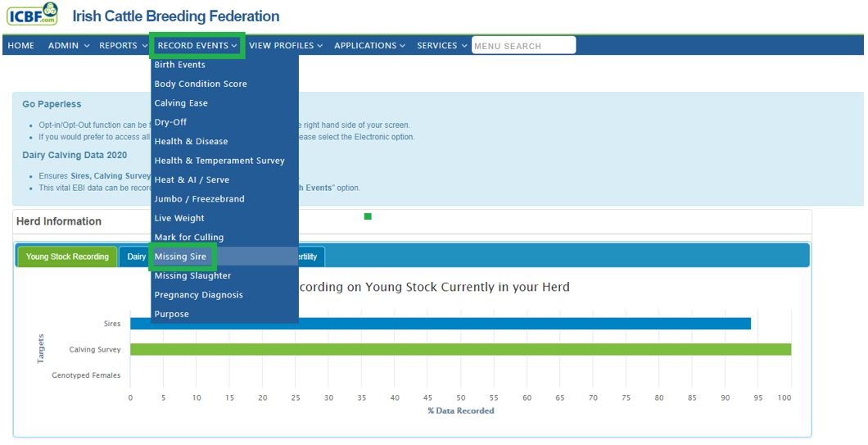Focus the MENU SEARCH field

(524, 45)
